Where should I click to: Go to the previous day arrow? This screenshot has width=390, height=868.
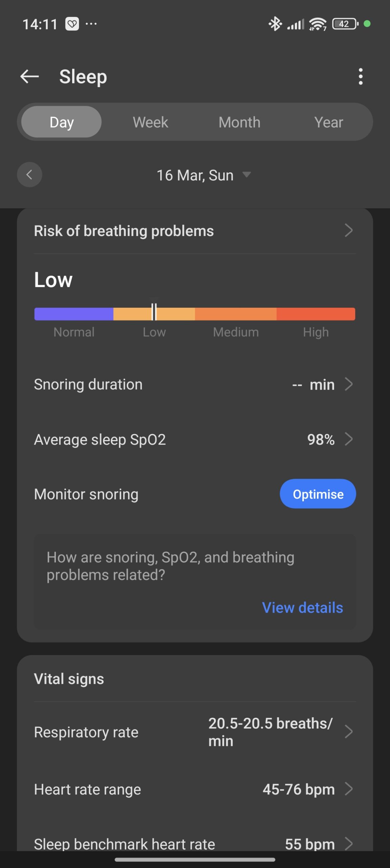pyautogui.click(x=29, y=175)
